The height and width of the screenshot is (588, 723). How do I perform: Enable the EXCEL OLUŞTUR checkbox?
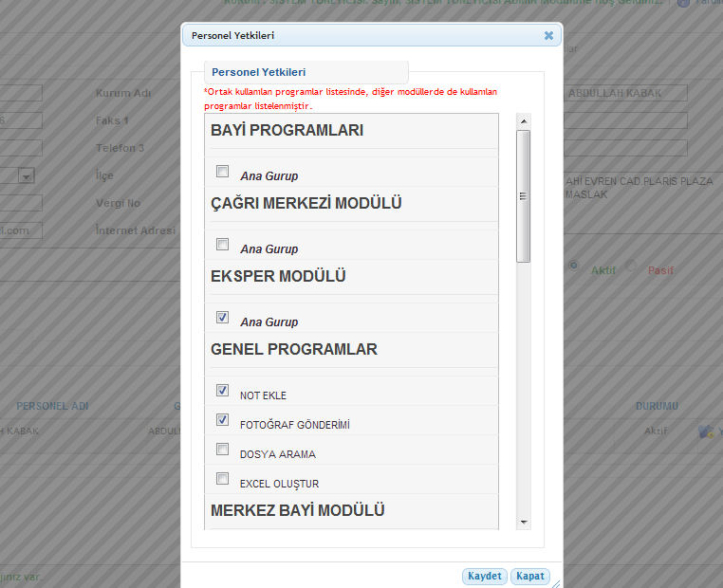[x=222, y=479]
